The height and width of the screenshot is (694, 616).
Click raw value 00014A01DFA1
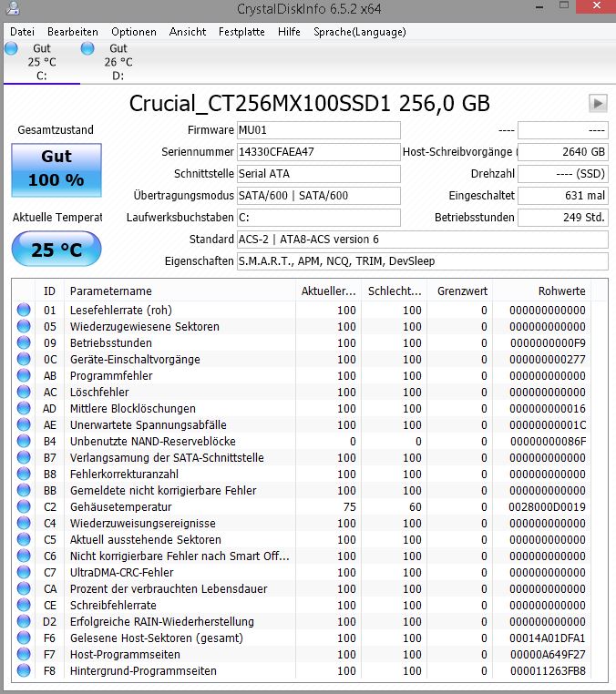pos(547,638)
